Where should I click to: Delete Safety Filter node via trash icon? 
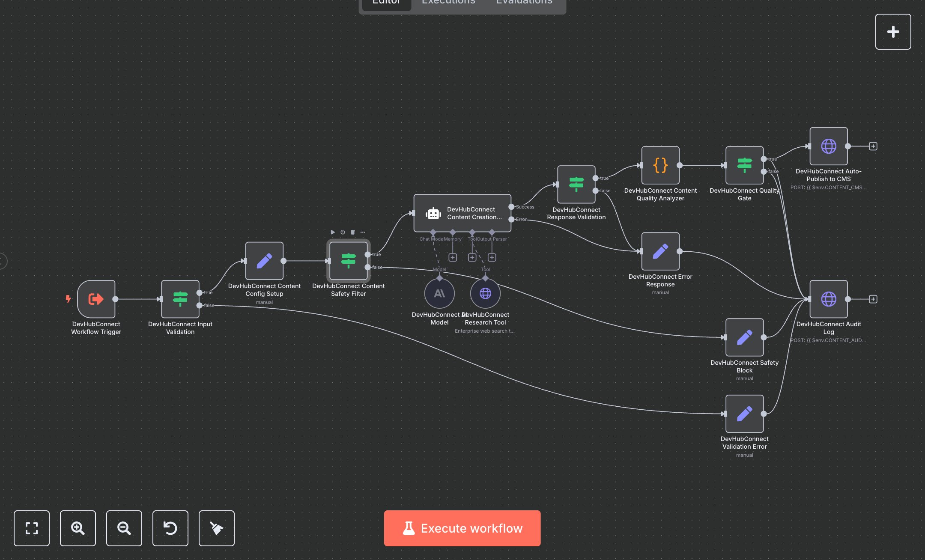(x=352, y=232)
